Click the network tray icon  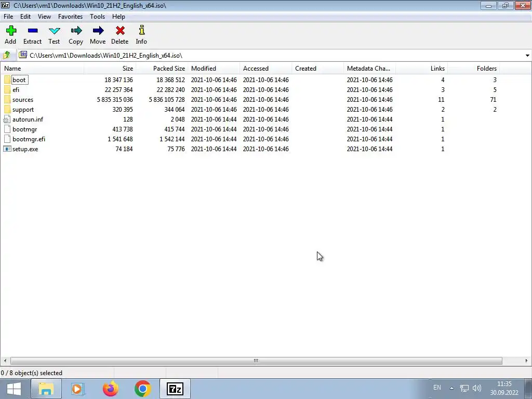pyautogui.click(x=464, y=388)
